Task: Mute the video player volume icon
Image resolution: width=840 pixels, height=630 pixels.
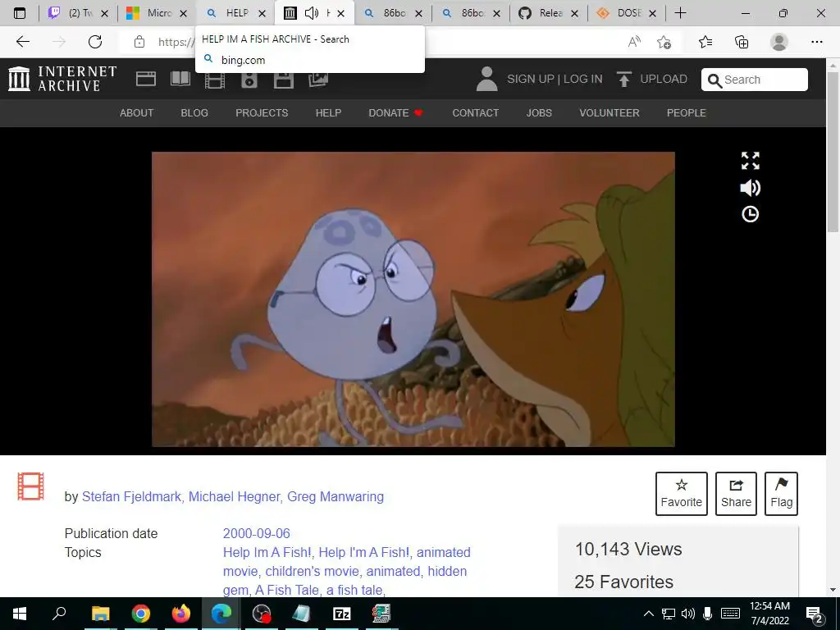Action: coord(750,188)
